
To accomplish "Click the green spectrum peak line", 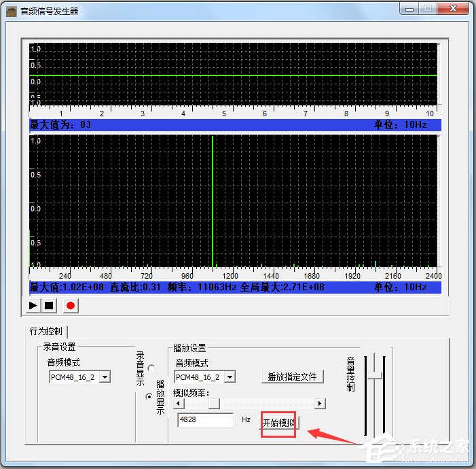I will [213, 201].
